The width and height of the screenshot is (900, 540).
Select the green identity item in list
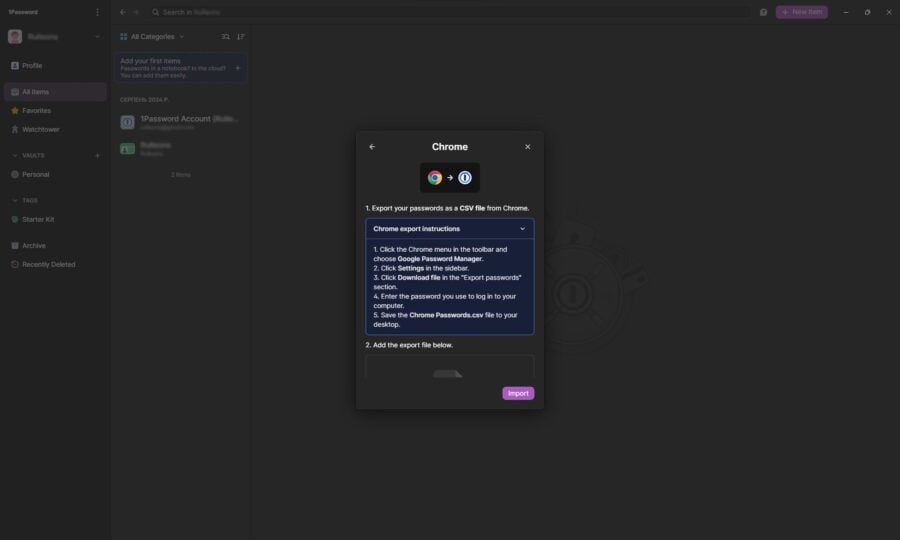click(180, 149)
